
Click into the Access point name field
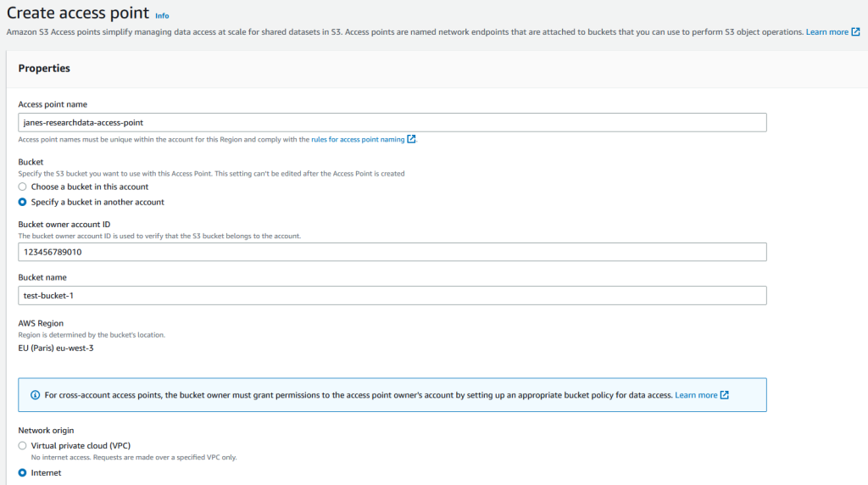(392, 122)
